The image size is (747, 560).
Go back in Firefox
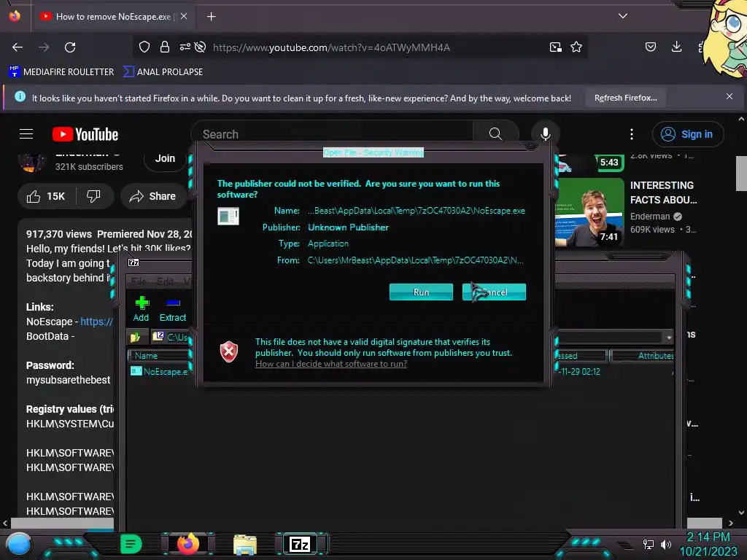[18, 47]
